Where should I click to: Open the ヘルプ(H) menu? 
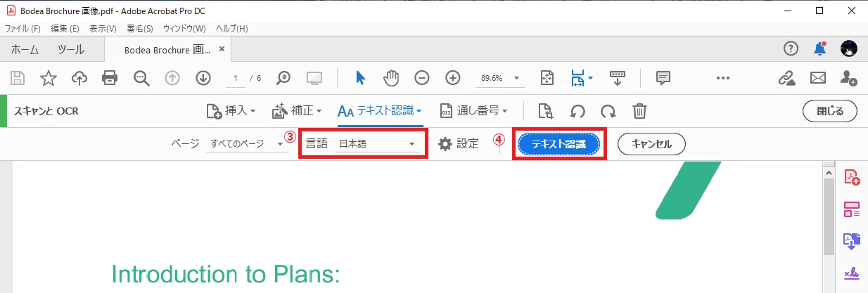[231, 29]
